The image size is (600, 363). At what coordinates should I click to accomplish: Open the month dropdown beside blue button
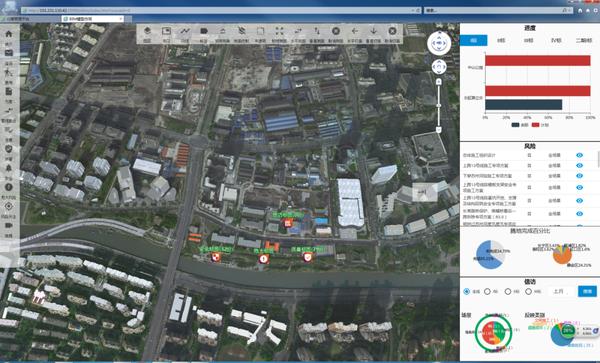[561, 291]
